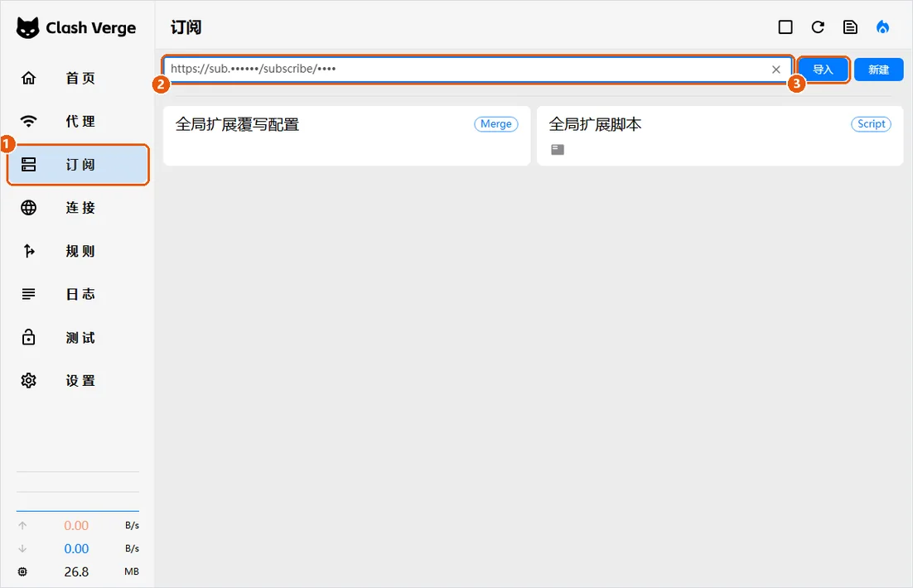Open the 测试 test page

79,338
